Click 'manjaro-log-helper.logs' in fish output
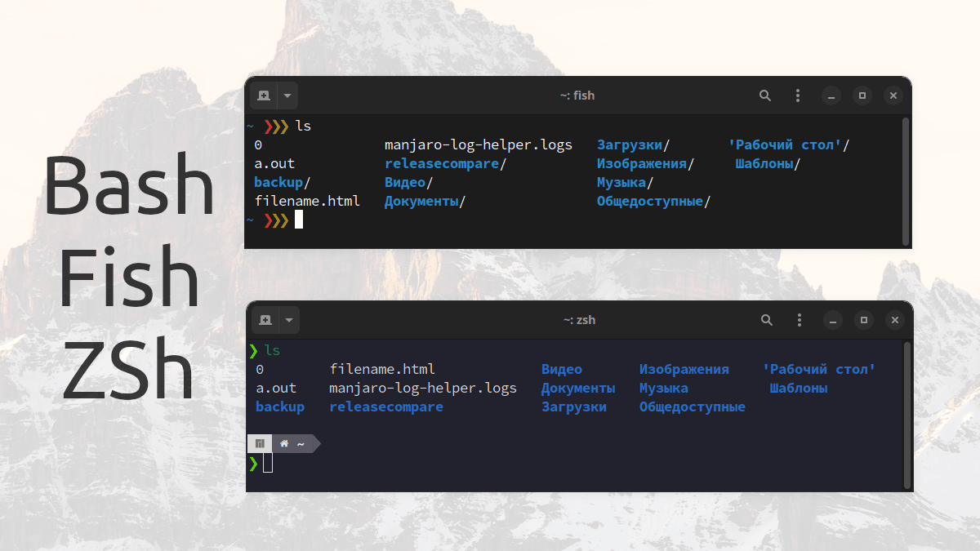This screenshot has height=551, width=980. pos(479,145)
